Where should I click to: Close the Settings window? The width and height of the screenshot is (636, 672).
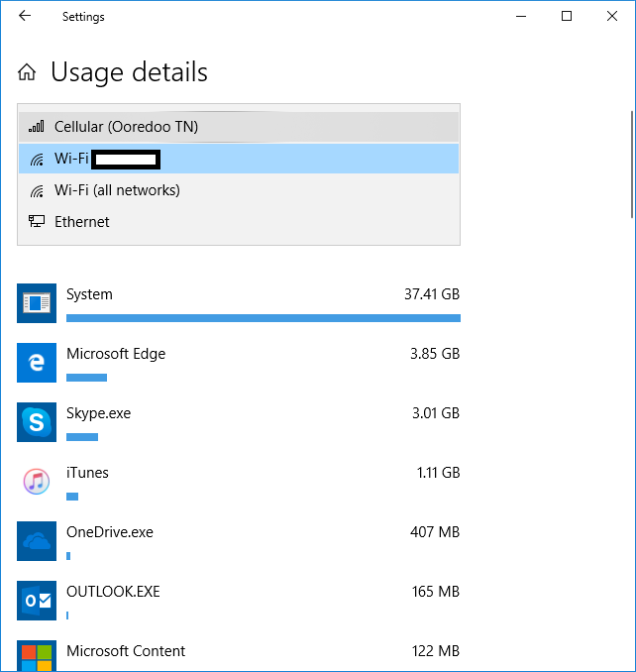click(x=612, y=16)
